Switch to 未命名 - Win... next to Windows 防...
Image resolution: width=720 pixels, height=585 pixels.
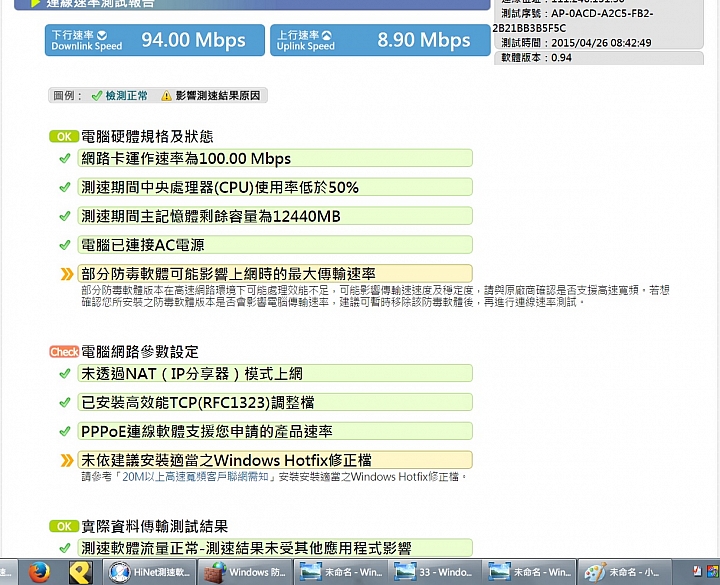click(340, 572)
